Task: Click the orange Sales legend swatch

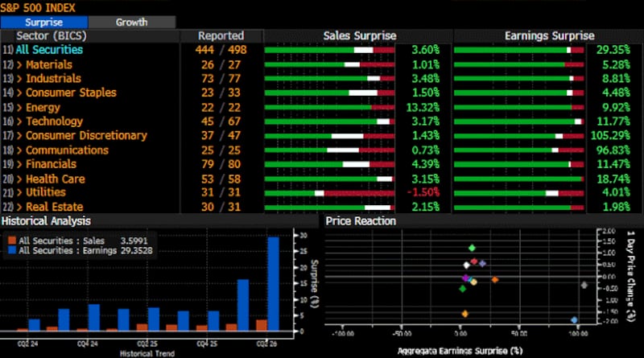Action: coord(11,241)
